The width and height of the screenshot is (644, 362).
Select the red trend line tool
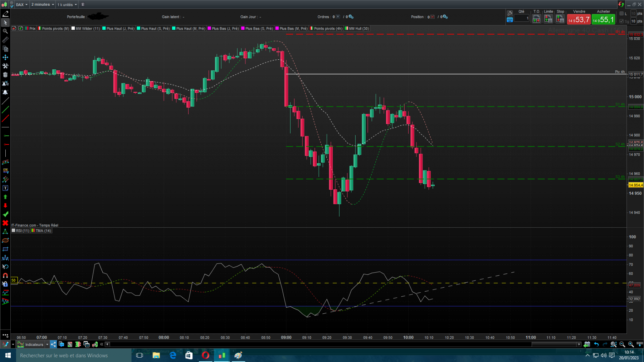5,118
